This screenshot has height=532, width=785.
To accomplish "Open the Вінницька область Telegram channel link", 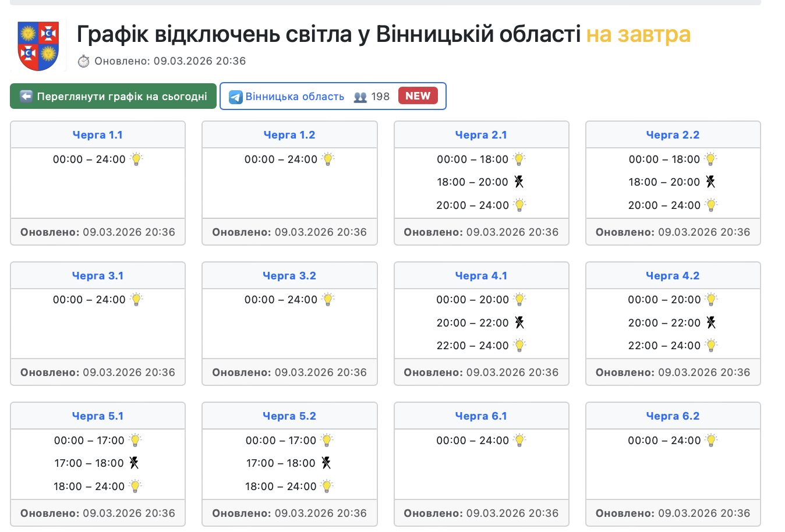I will click(x=295, y=97).
